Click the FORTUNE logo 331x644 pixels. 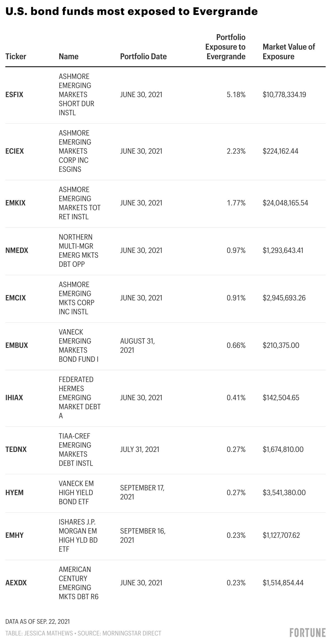308,633
